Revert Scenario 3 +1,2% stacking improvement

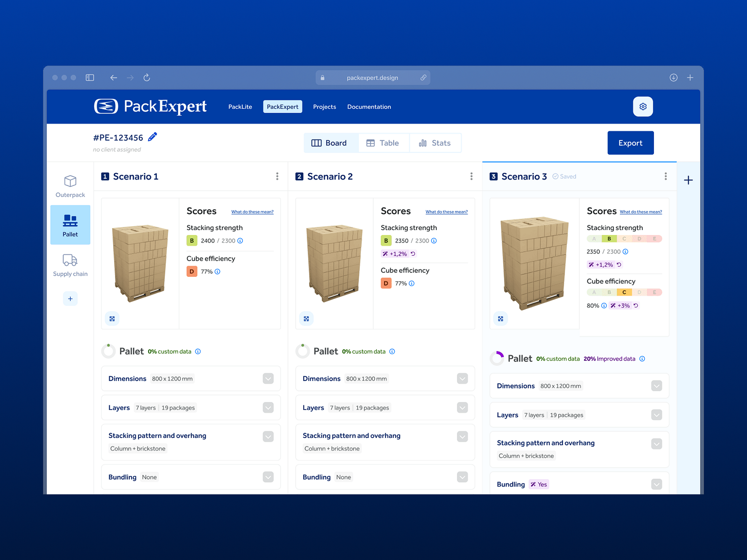coord(619,265)
